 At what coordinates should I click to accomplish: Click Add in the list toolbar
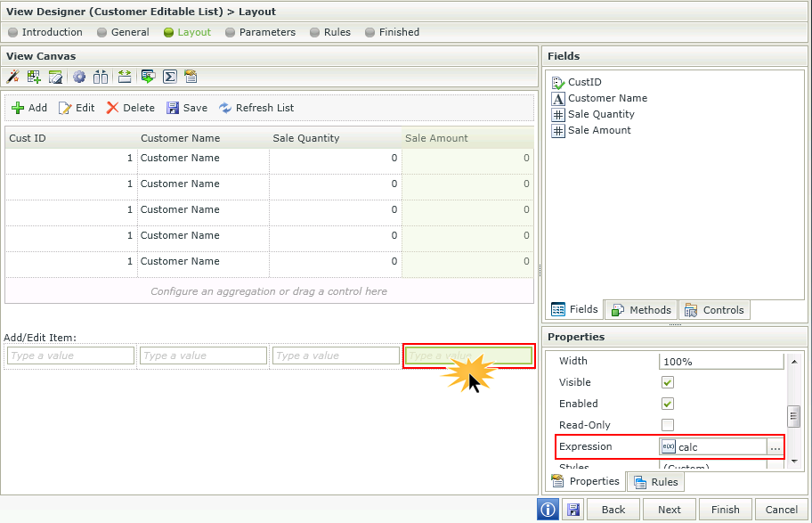point(29,108)
